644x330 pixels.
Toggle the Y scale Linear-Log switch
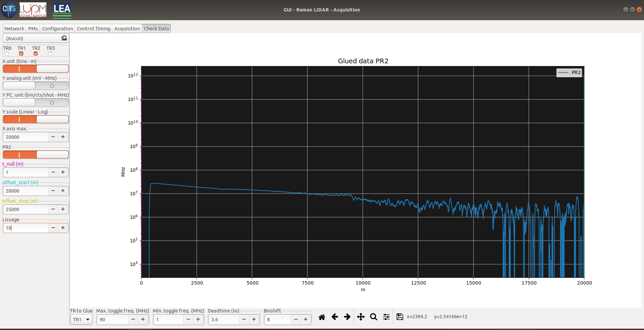[36, 119]
